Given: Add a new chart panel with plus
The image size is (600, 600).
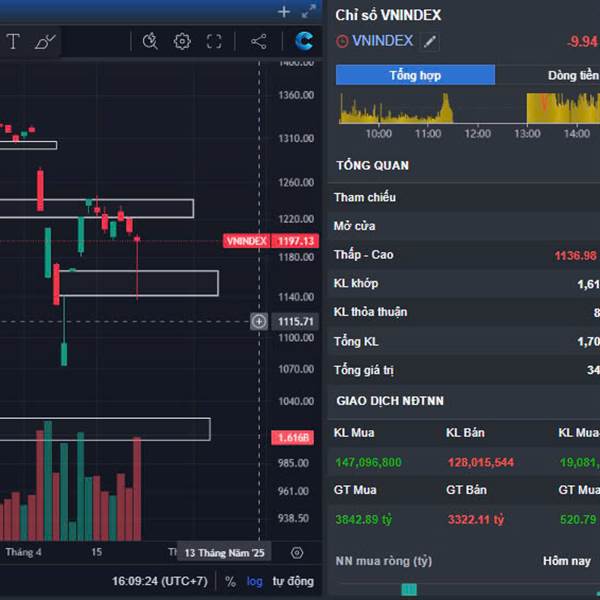Looking at the screenshot, I should (x=284, y=12).
